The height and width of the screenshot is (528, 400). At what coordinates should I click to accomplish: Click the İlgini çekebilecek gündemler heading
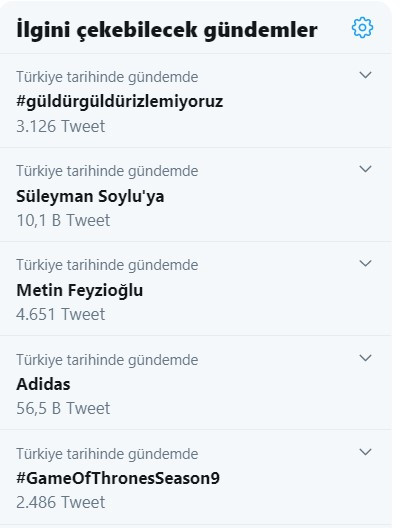167,30
